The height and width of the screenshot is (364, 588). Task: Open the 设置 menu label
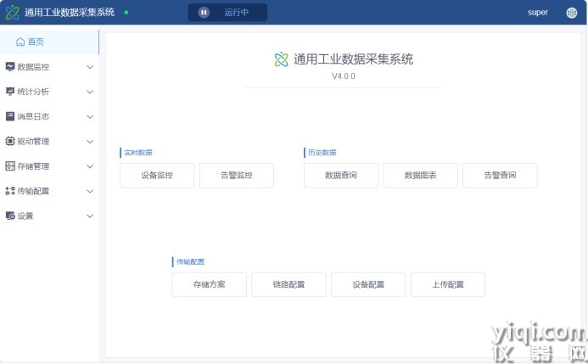click(x=25, y=216)
